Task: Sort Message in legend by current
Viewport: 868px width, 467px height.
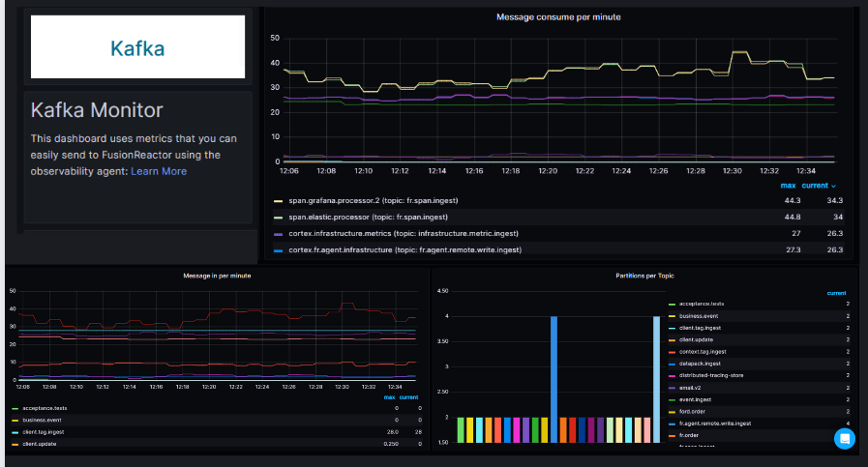Action: [408, 397]
